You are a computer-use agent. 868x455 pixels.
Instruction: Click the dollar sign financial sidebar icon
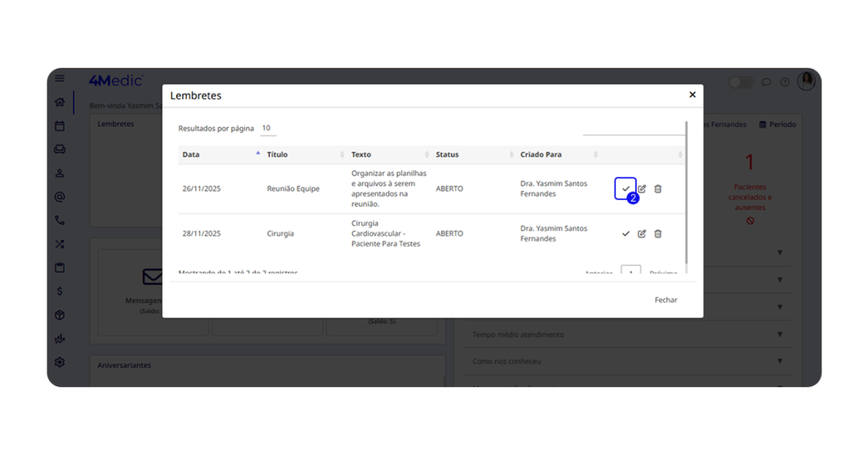59,291
